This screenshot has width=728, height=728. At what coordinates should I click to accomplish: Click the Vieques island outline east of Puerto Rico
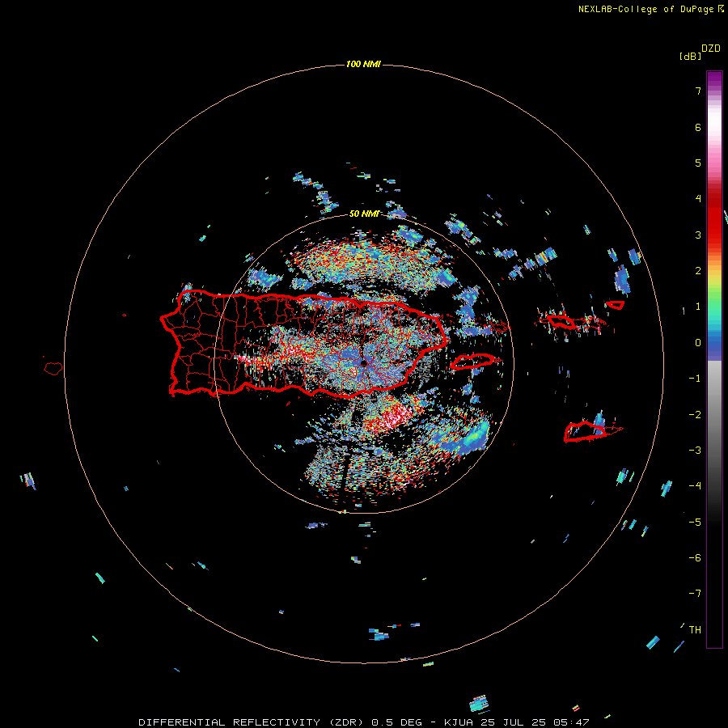tap(473, 362)
